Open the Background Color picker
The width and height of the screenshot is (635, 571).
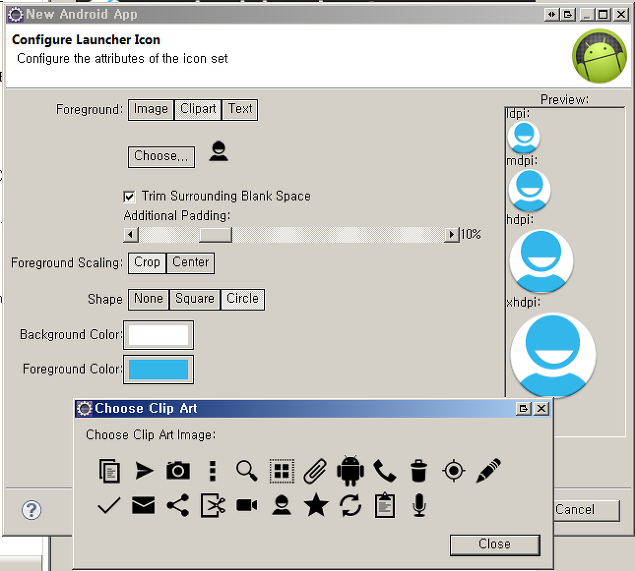click(158, 335)
